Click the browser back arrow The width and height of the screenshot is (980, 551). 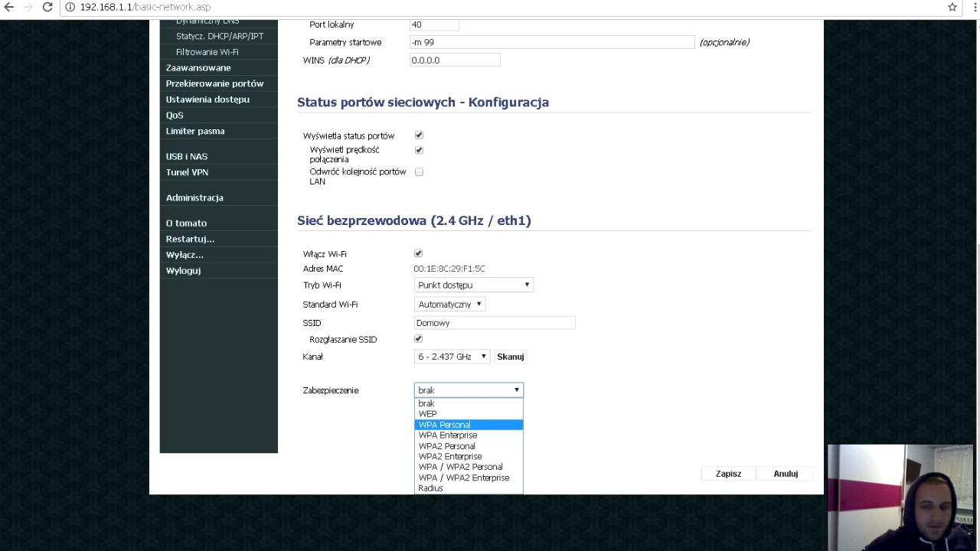click(x=8, y=7)
